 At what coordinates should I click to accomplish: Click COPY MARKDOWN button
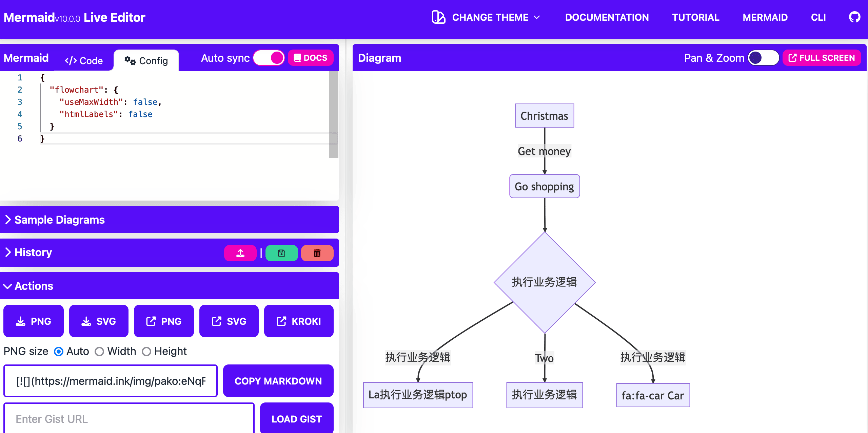tap(278, 381)
